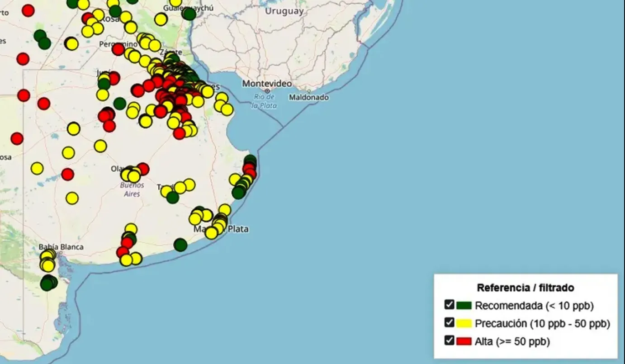Click the Montevideo city label
Screen dimensions: 625x364
point(267,84)
